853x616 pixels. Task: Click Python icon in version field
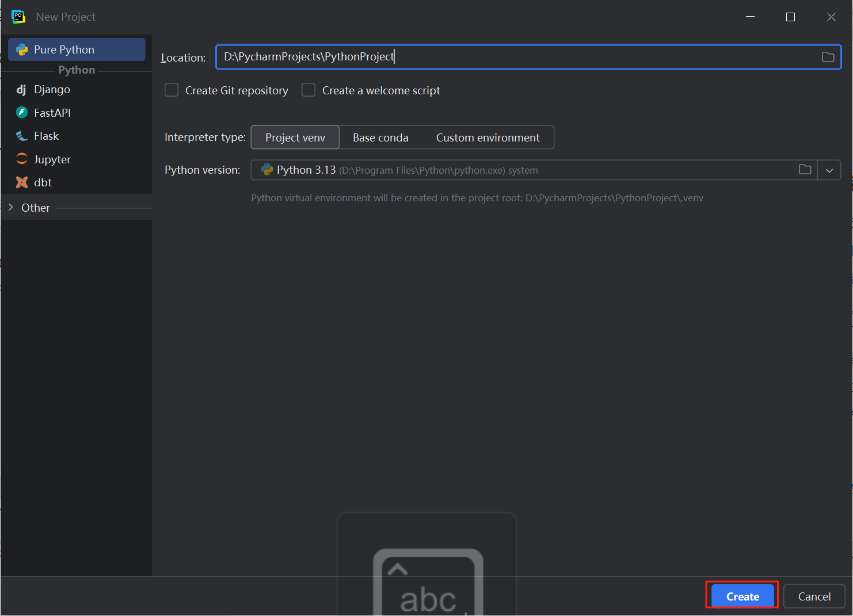pos(267,170)
